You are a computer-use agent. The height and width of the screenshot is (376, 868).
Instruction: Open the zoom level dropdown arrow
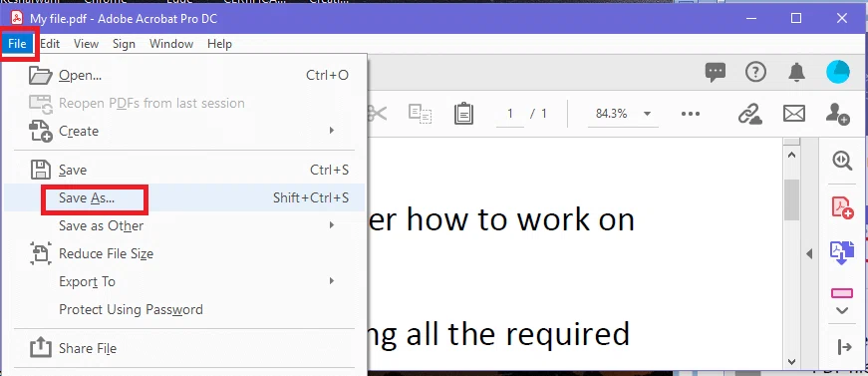(647, 114)
